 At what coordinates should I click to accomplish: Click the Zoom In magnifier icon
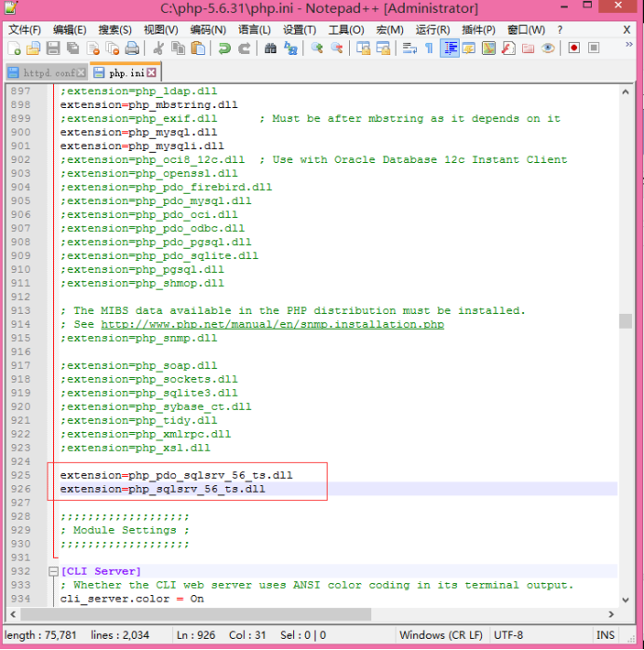pyautogui.click(x=317, y=48)
